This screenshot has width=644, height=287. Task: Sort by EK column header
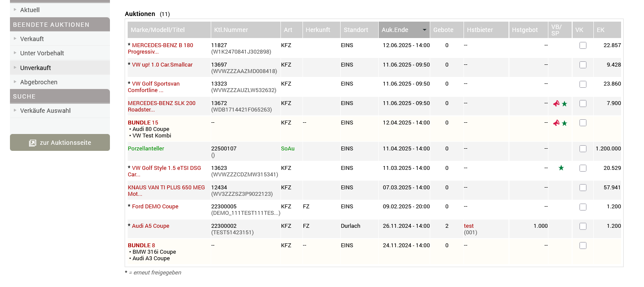click(600, 30)
